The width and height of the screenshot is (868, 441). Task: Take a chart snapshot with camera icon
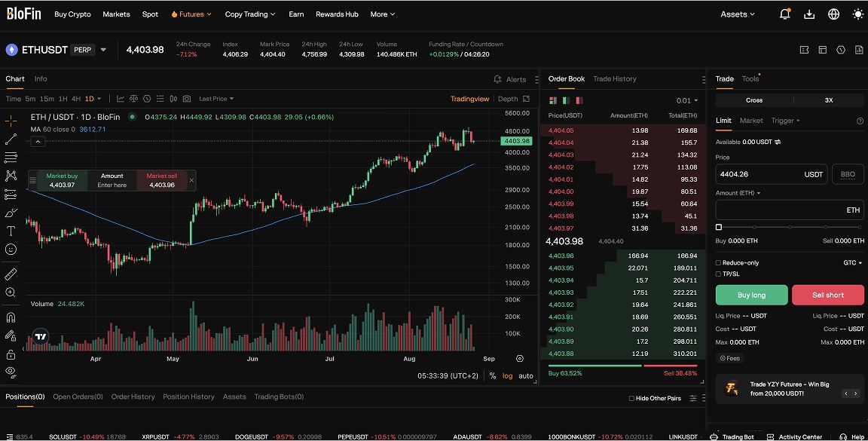187,99
